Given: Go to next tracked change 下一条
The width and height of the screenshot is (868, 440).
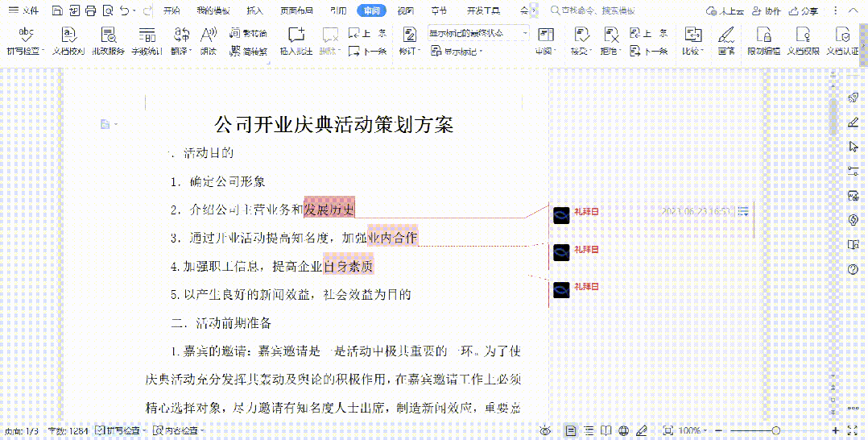Looking at the screenshot, I should pos(649,52).
